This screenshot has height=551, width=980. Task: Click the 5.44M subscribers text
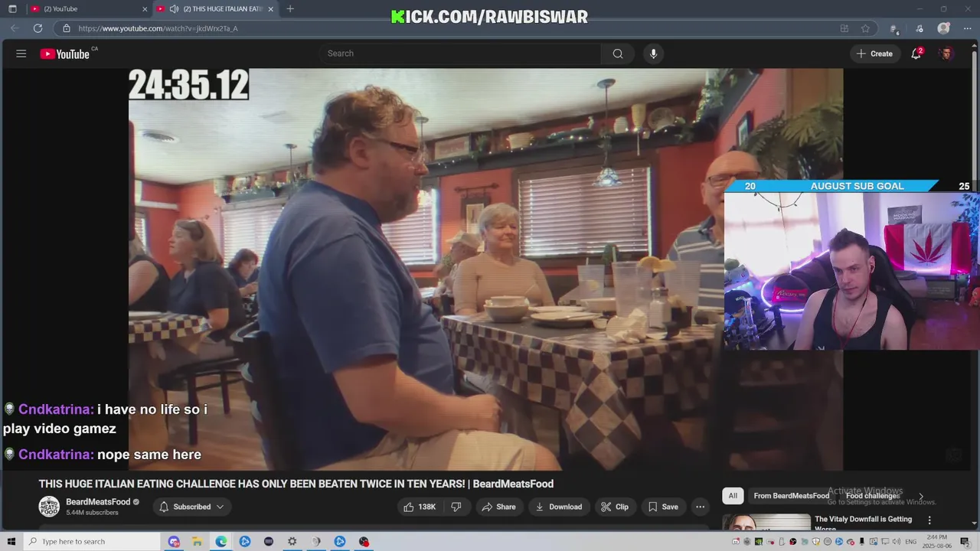[x=92, y=513]
